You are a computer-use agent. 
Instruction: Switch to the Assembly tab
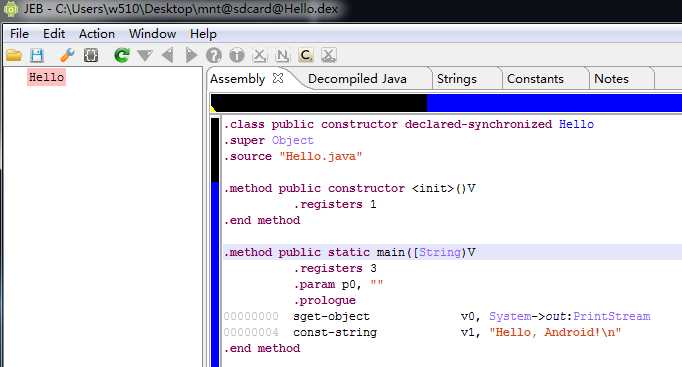[x=237, y=79]
